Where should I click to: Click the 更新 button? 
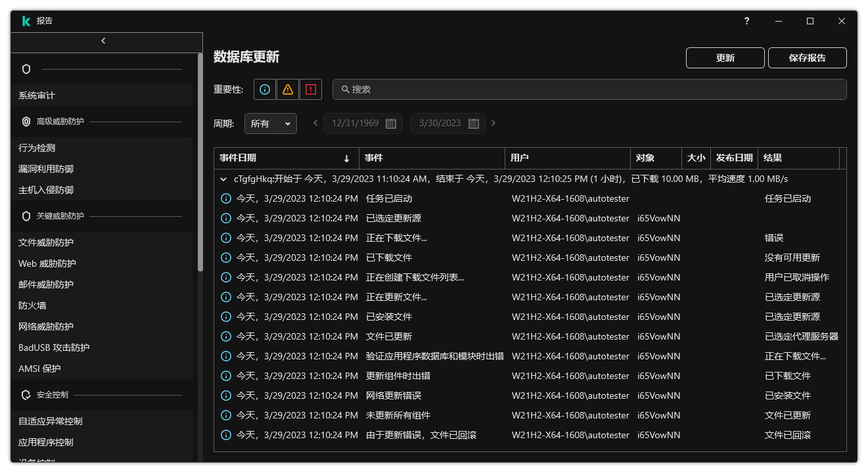(725, 57)
